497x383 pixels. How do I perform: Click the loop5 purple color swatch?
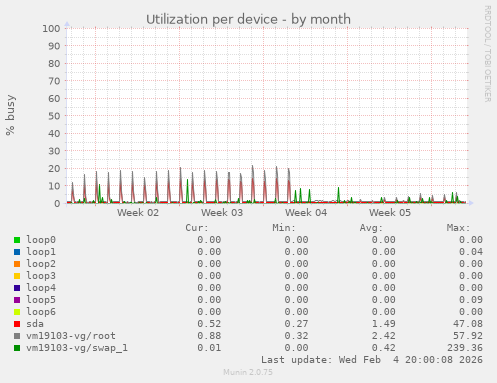(x=17, y=300)
